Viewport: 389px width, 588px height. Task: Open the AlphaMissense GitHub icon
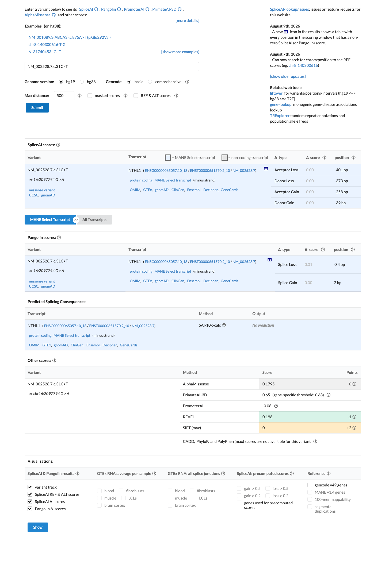click(x=54, y=15)
